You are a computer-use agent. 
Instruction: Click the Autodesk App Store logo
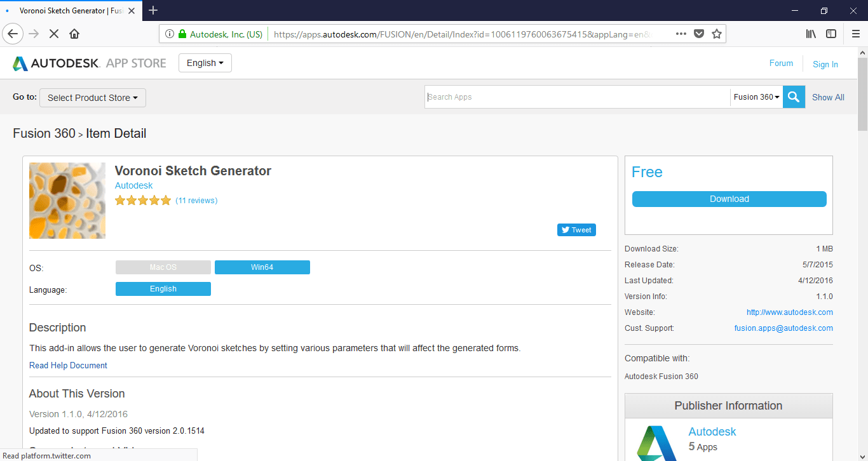pyautogui.click(x=90, y=63)
